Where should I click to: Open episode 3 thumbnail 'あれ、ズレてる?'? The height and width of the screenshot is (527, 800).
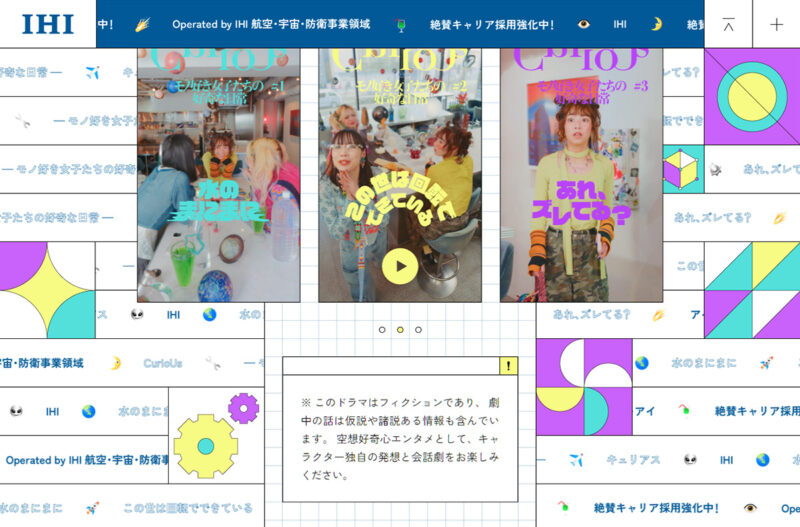[581, 175]
